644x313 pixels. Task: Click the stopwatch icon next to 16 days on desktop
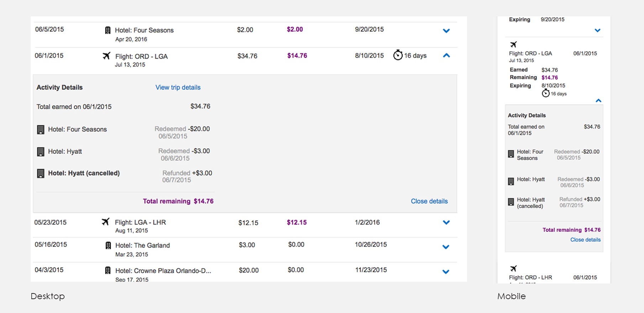coord(398,55)
